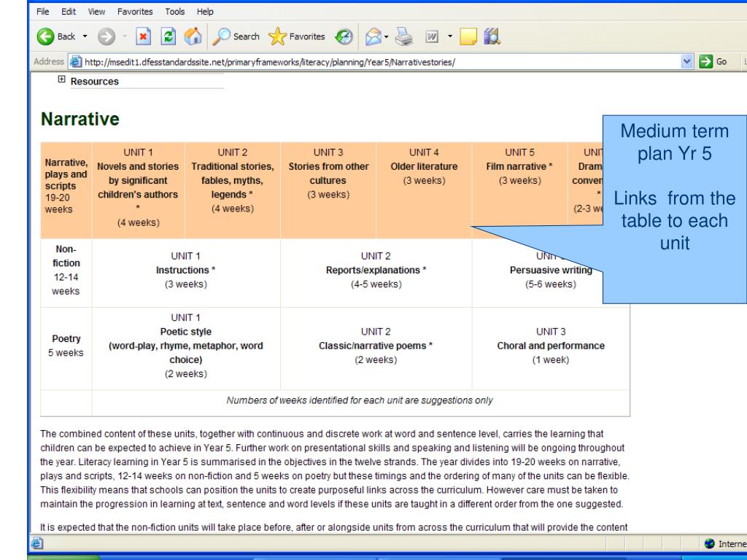
Task: Open Novels and stories by significant children's authors
Action: (138, 181)
